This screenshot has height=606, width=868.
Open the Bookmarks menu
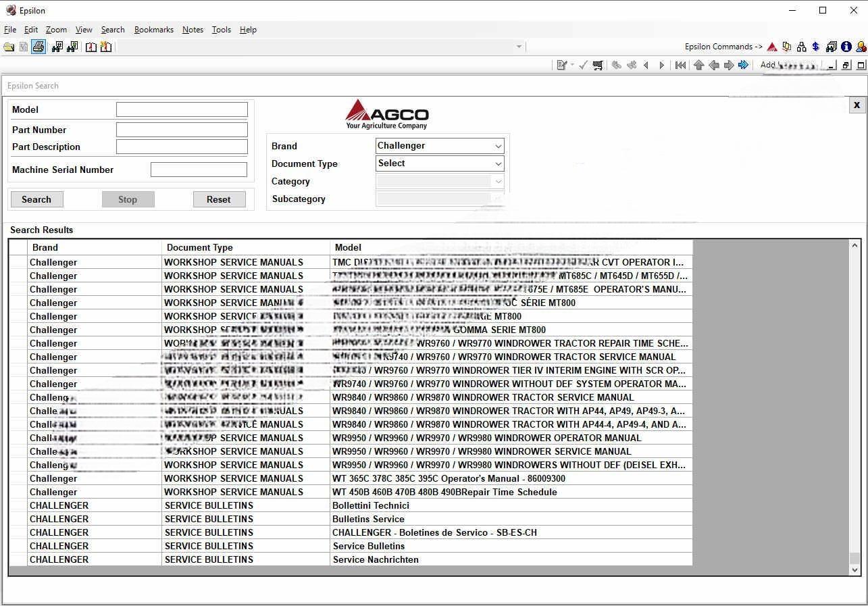coord(153,29)
